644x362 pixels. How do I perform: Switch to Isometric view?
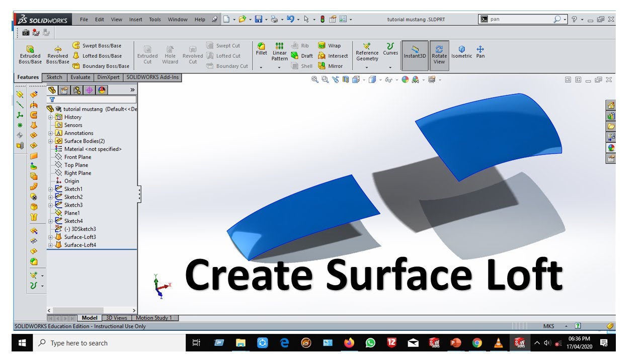click(x=461, y=52)
